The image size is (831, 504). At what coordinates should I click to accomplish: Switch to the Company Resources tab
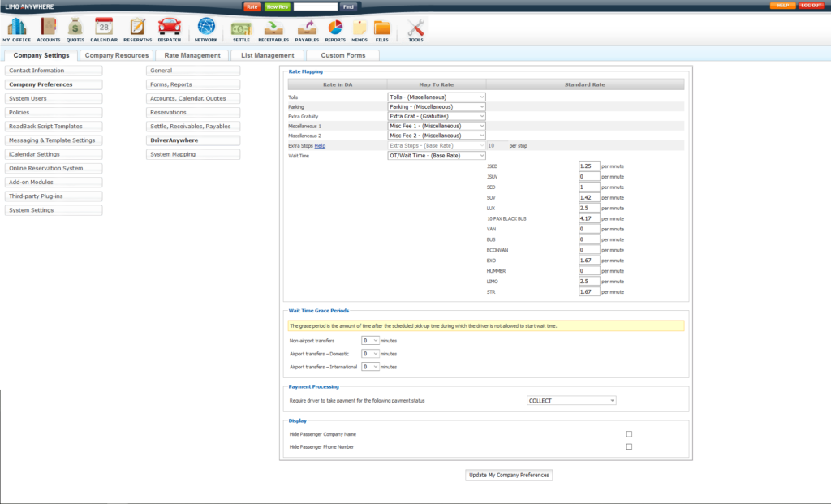point(118,55)
